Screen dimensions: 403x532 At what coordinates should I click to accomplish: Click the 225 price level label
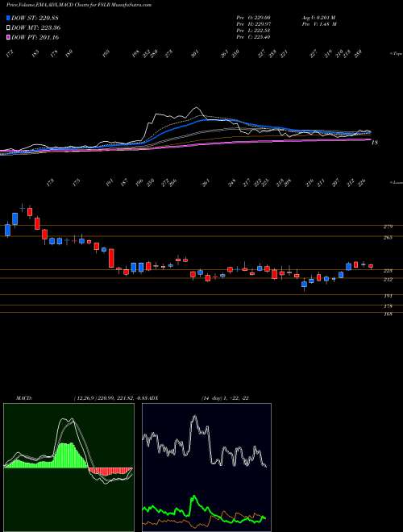[x=389, y=271]
